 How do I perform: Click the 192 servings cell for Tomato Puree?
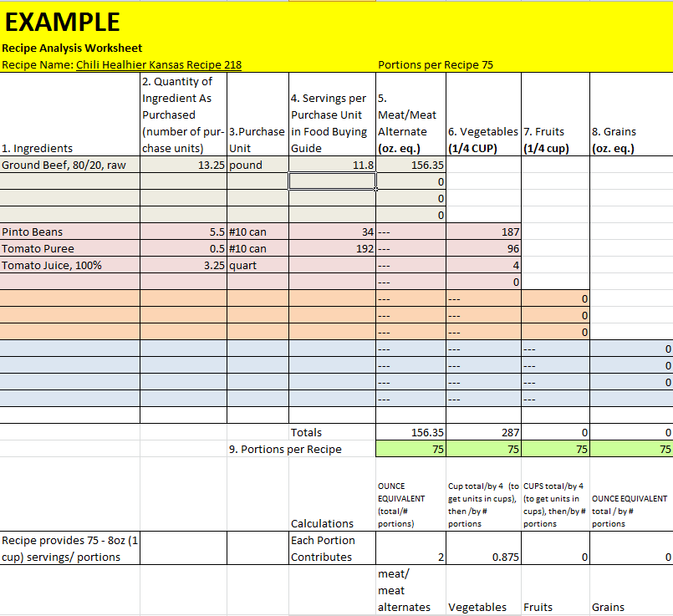(333, 248)
